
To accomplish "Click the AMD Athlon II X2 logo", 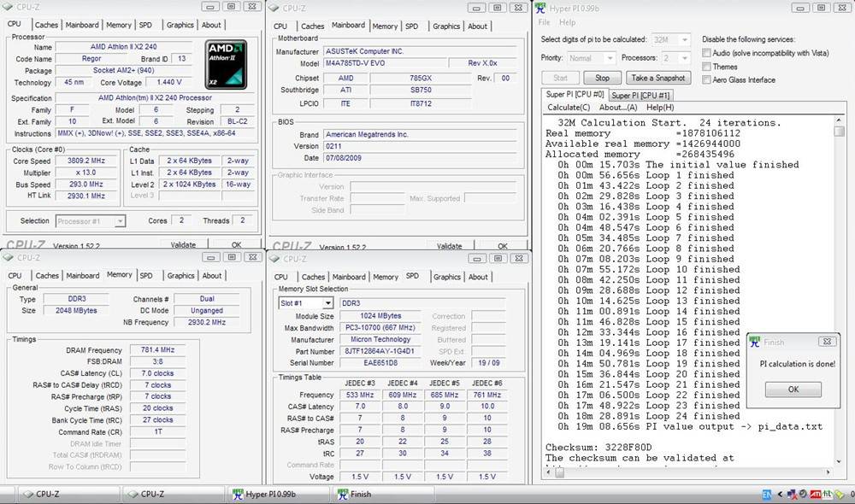I will coord(226,65).
